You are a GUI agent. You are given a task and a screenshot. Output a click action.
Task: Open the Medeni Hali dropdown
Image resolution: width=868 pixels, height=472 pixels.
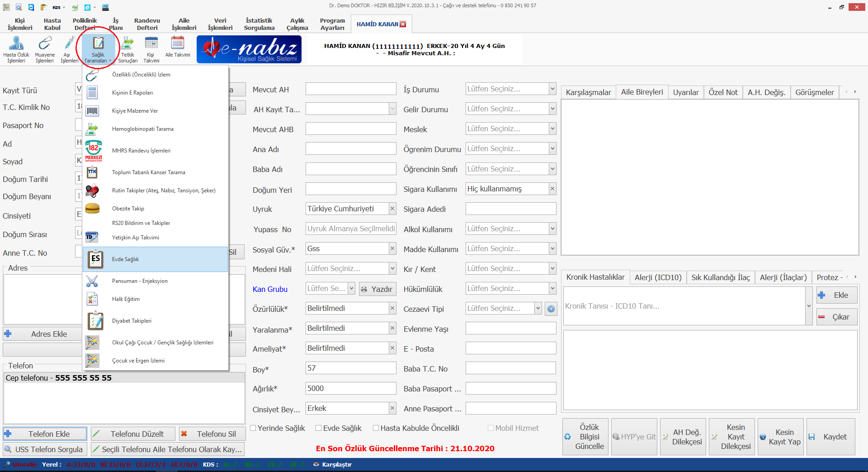(x=392, y=269)
